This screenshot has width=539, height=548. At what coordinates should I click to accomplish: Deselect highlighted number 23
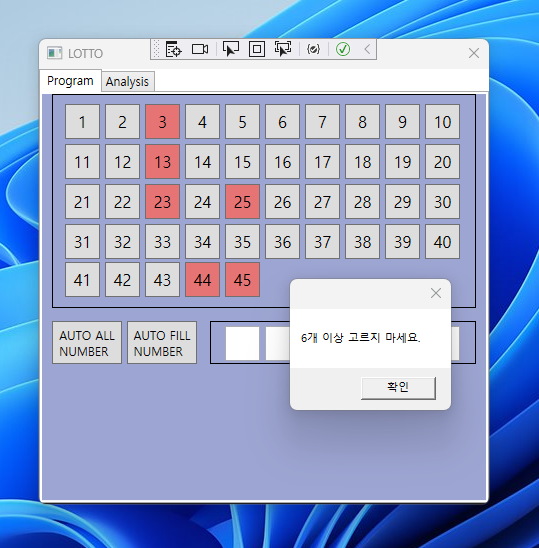(163, 202)
